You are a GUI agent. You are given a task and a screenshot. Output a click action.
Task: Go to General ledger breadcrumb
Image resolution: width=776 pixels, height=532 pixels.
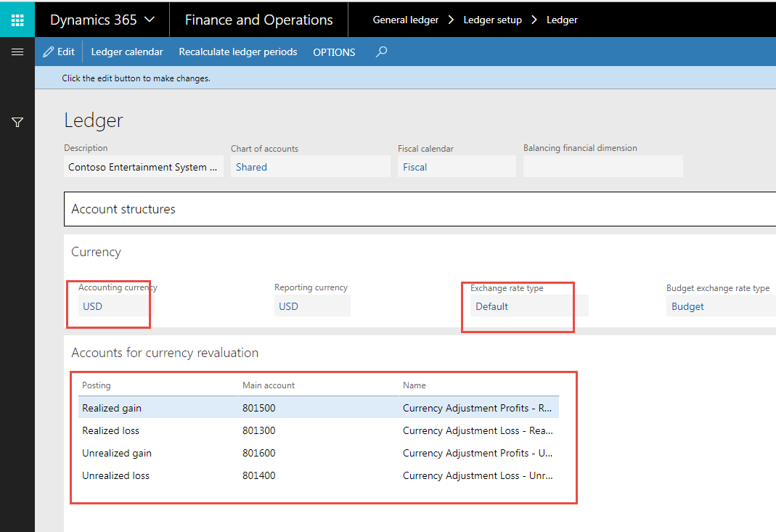[x=405, y=20]
